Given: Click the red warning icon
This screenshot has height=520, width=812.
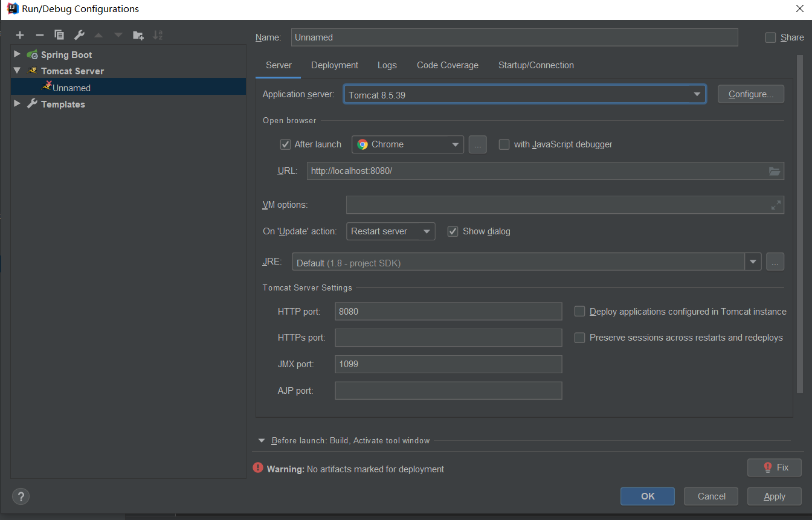Looking at the screenshot, I should pos(258,467).
